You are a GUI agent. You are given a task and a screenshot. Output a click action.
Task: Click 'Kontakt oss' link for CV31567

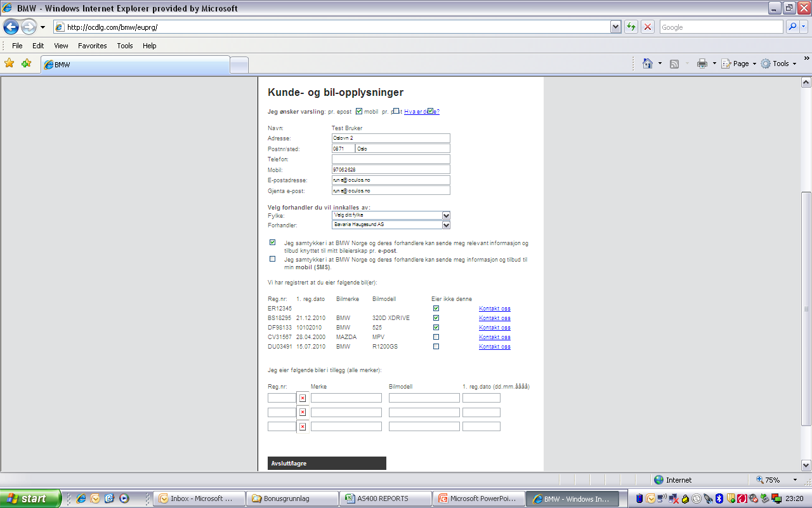(495, 337)
